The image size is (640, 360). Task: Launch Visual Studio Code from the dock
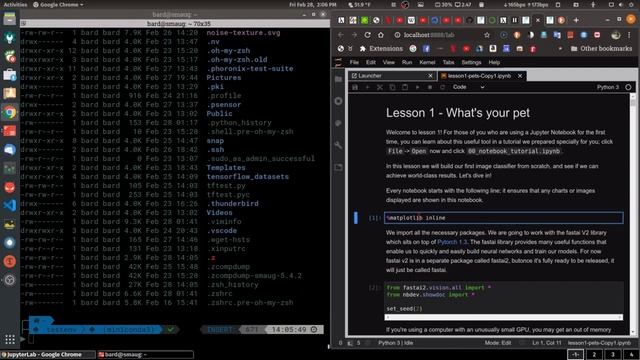click(10, 205)
